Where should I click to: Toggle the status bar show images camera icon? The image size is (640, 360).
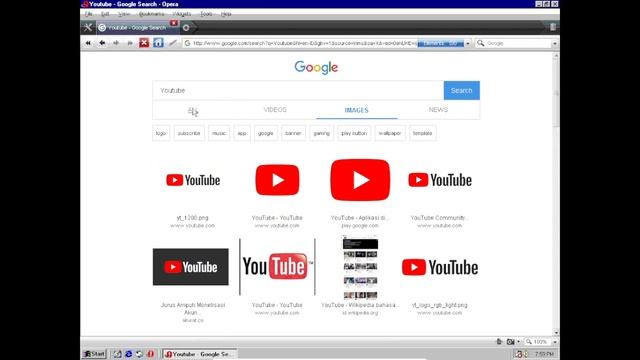(510, 342)
